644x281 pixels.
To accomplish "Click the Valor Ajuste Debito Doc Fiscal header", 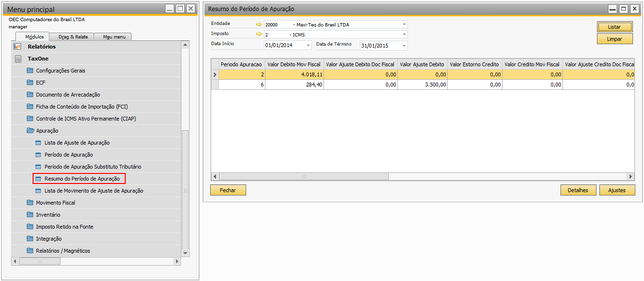I will [x=360, y=64].
